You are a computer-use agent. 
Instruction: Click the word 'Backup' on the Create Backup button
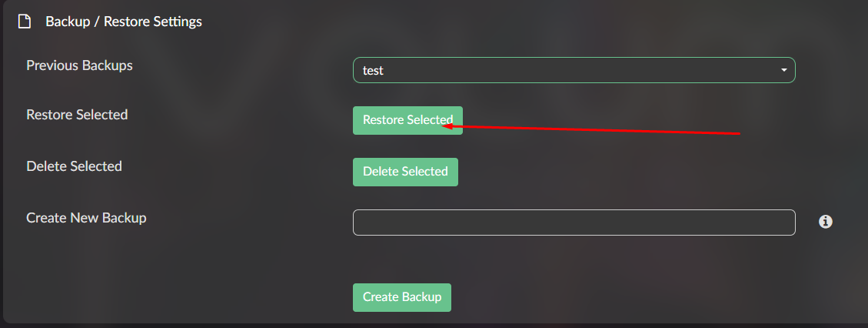[x=422, y=297]
